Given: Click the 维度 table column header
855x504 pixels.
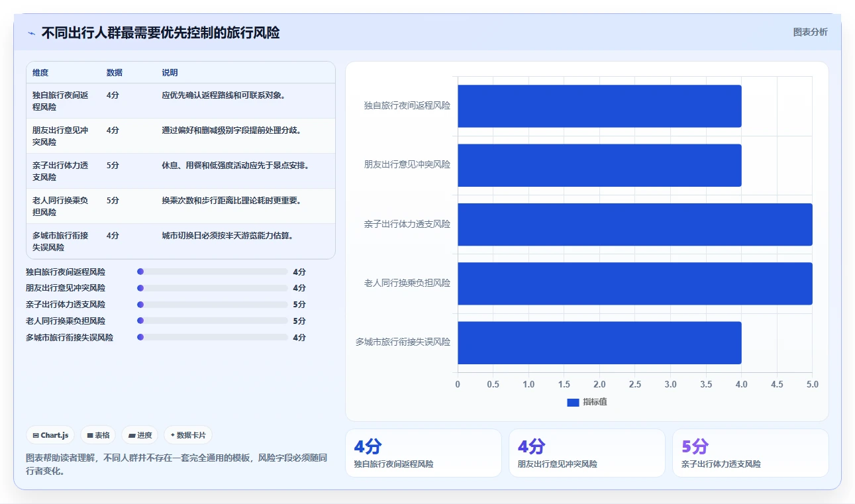Looking at the screenshot, I should [x=40, y=73].
